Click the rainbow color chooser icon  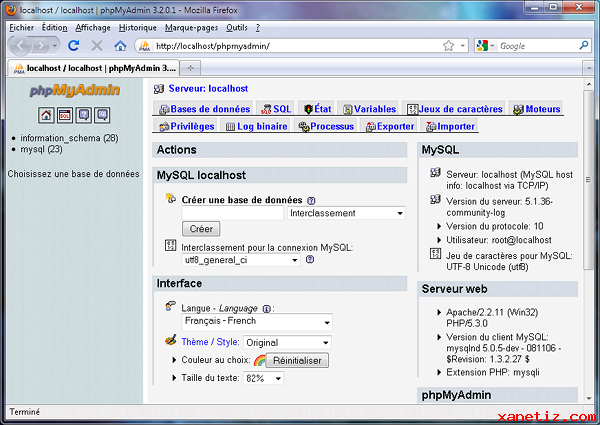(259, 360)
